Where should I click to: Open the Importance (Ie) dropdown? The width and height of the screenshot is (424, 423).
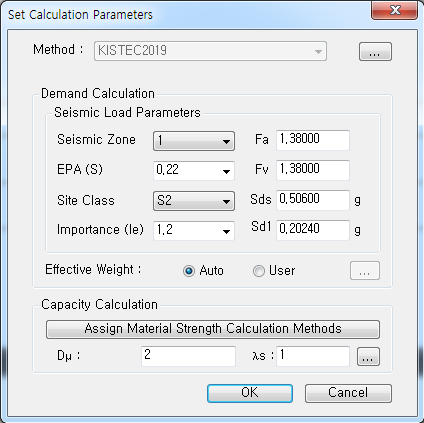coord(194,230)
